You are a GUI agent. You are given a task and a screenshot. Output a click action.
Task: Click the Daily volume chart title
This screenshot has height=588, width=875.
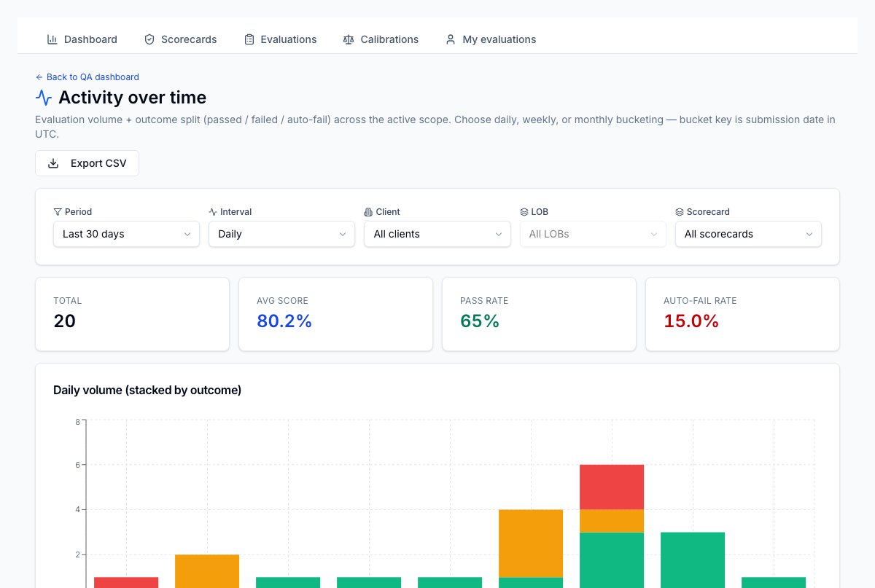(x=147, y=391)
